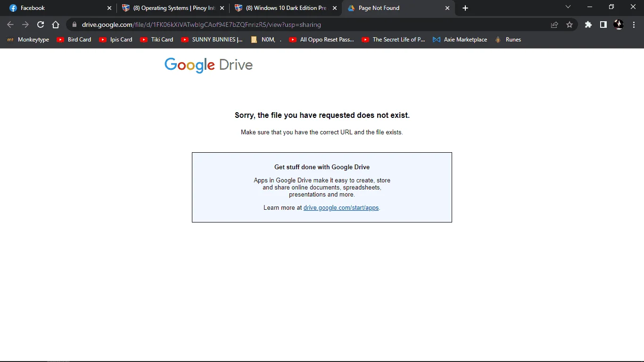
Task: Open the Bird Card bookmark
Action: pyautogui.click(x=74, y=40)
